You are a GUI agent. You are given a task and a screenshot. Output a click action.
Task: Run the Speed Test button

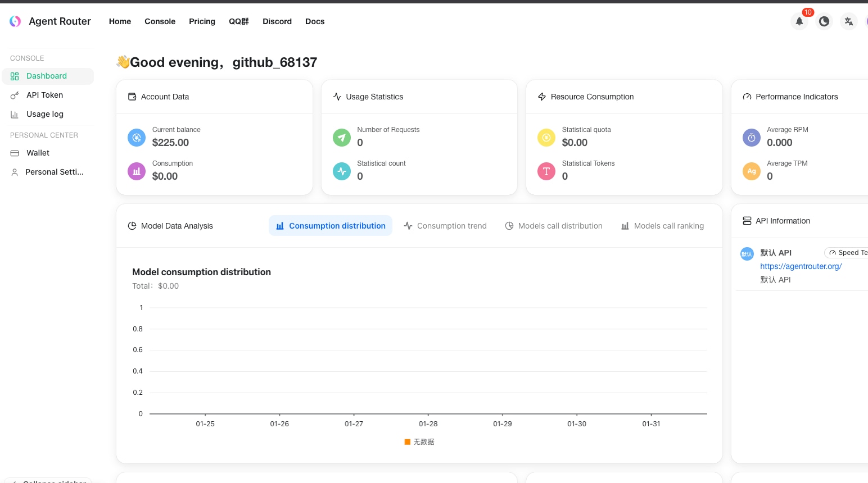point(848,253)
